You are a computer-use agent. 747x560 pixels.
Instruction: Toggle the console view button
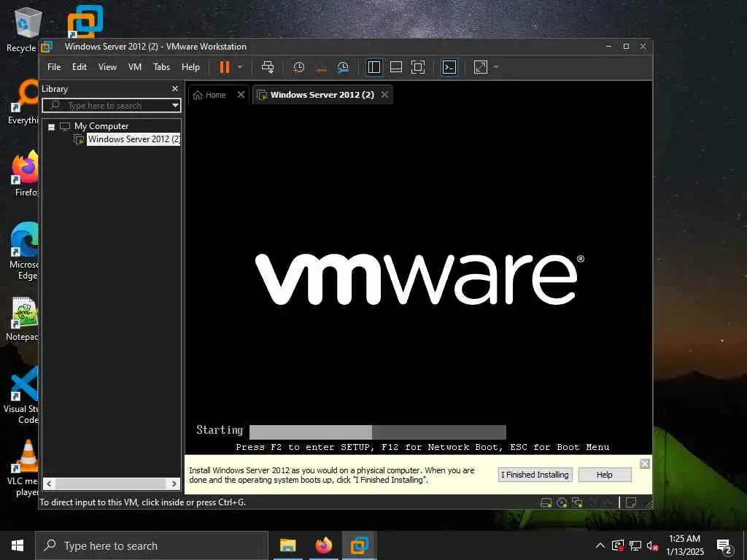coord(449,67)
